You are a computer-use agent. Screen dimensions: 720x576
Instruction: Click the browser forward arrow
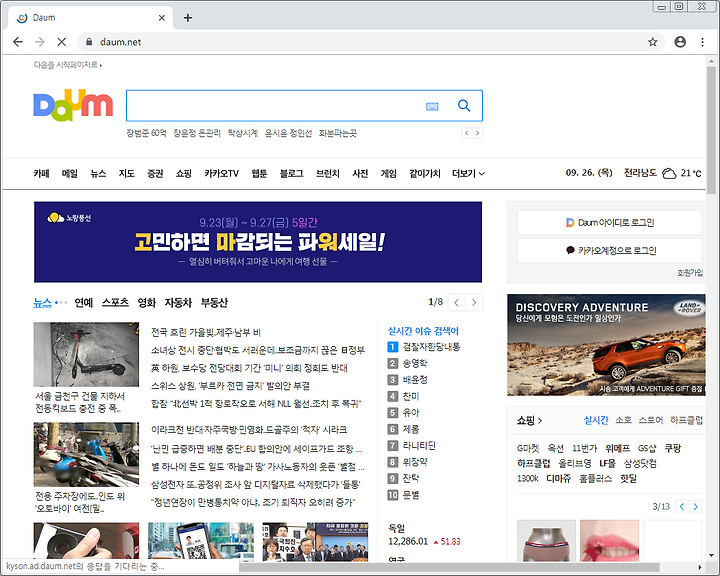pyautogui.click(x=39, y=42)
